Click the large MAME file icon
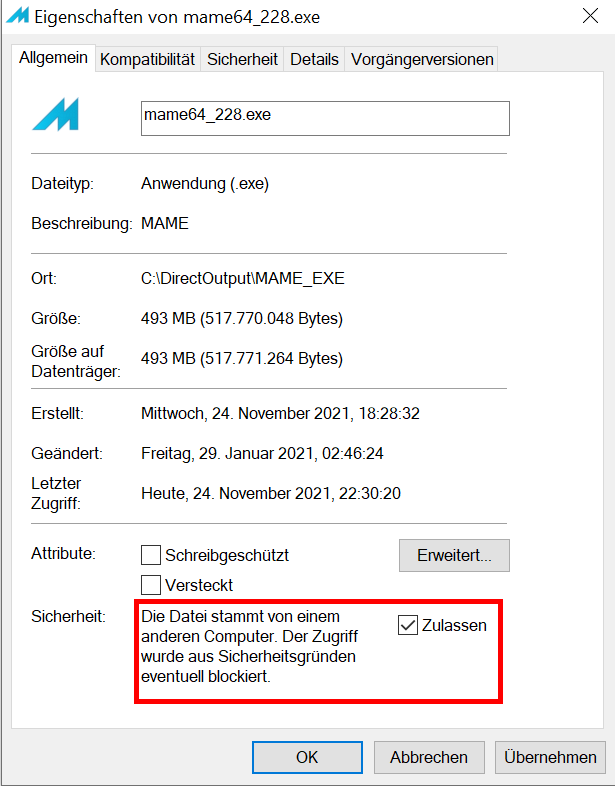 tap(56, 114)
